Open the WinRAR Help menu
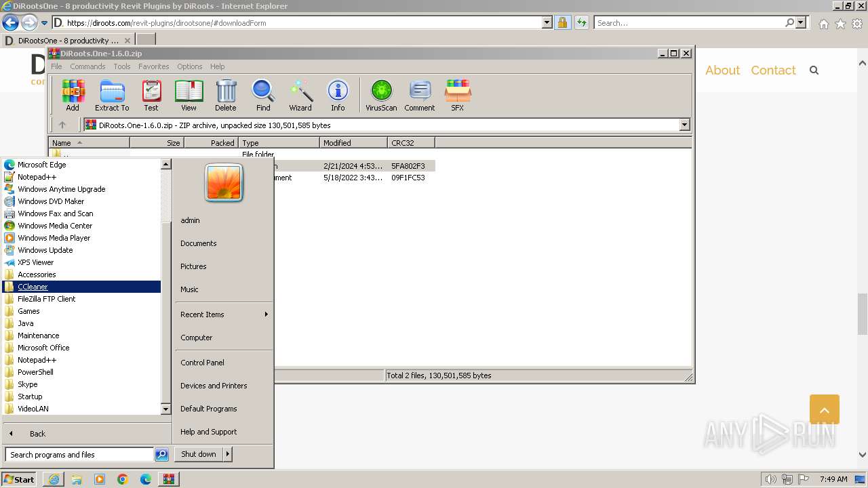The width and height of the screenshot is (868, 488). point(218,66)
